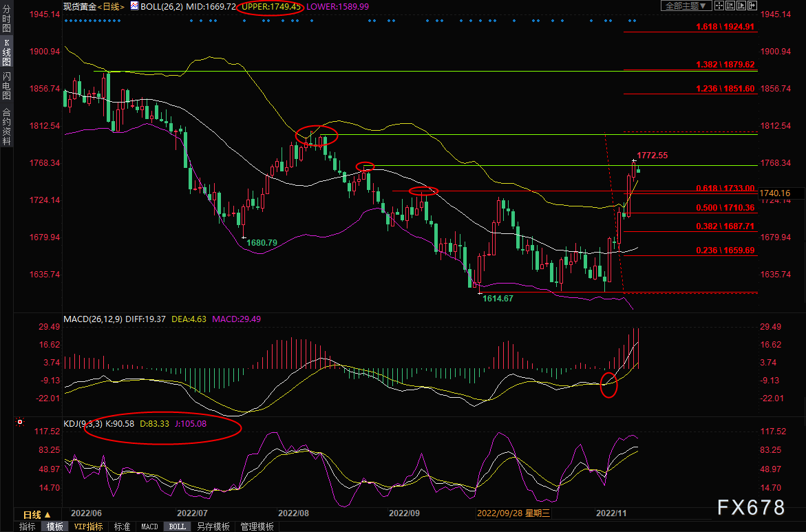Click the 管理模板 button

point(257,526)
